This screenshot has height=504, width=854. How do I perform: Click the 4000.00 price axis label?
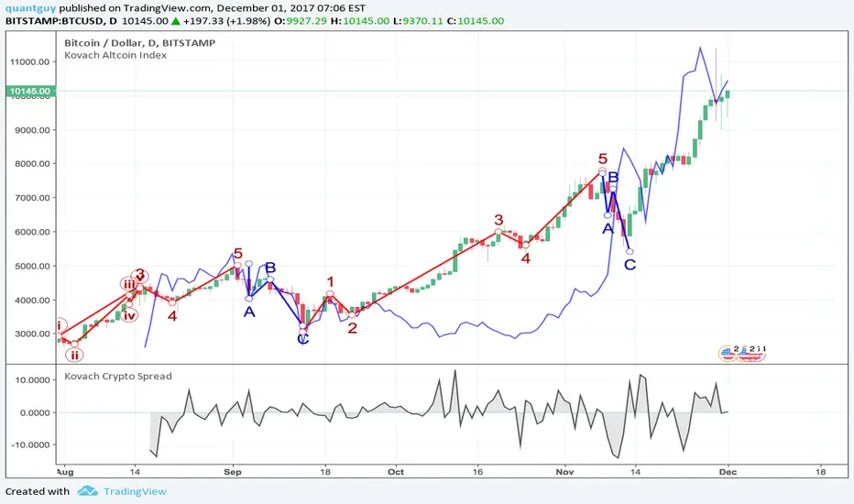coord(32,301)
